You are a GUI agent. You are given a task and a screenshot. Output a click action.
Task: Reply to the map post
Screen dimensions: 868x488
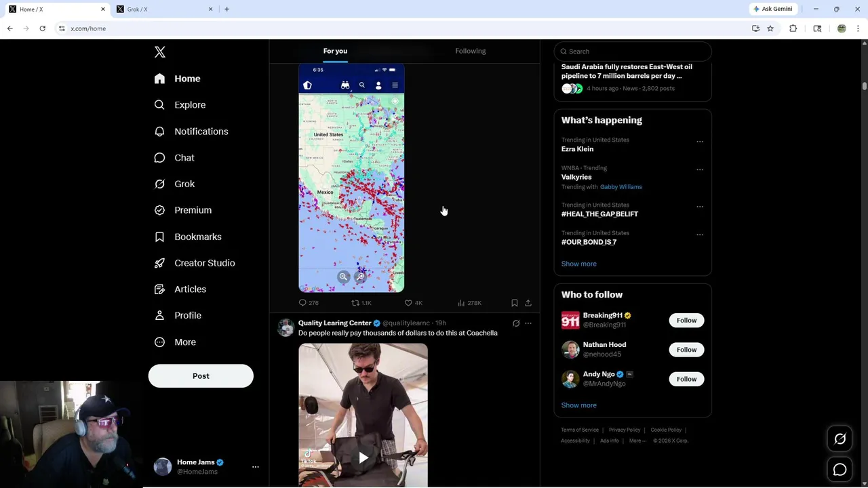[x=309, y=303]
